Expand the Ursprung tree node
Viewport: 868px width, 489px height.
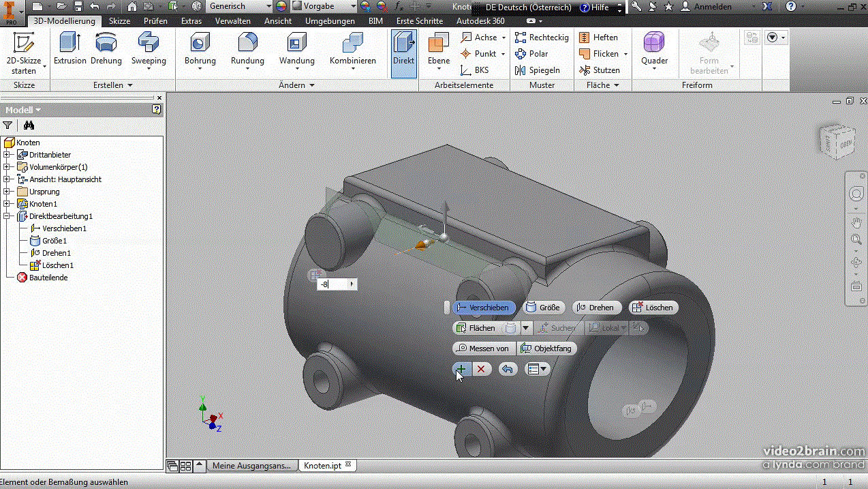[x=7, y=192]
